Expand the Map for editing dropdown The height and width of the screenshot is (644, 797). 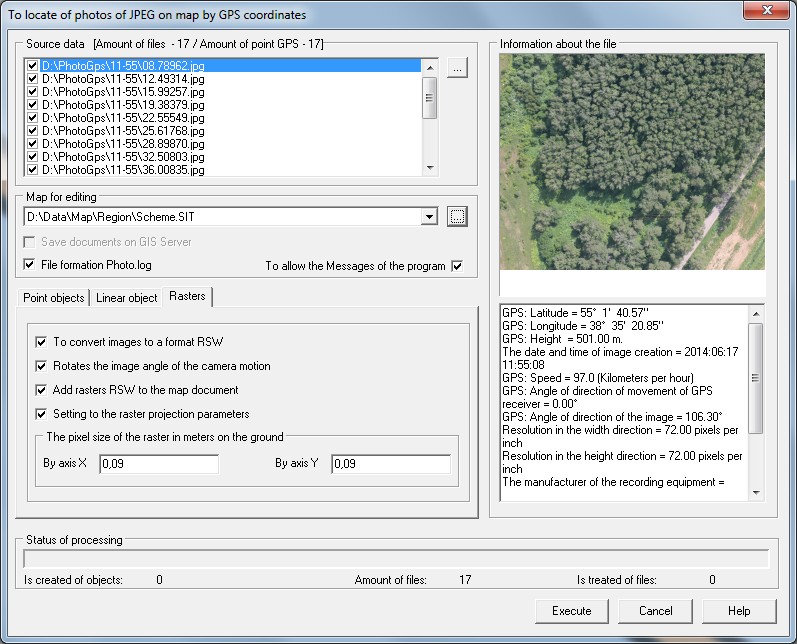430,216
